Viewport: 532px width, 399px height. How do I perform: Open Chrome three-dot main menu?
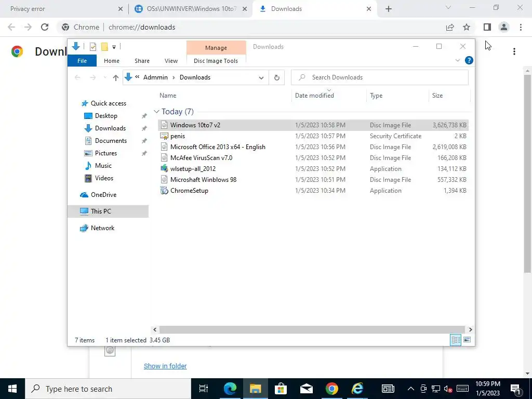coord(521,27)
